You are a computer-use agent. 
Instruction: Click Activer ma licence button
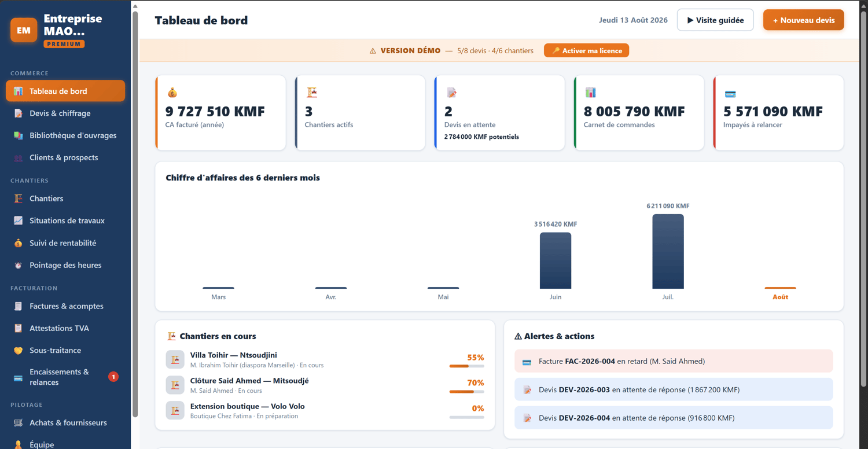pos(586,51)
